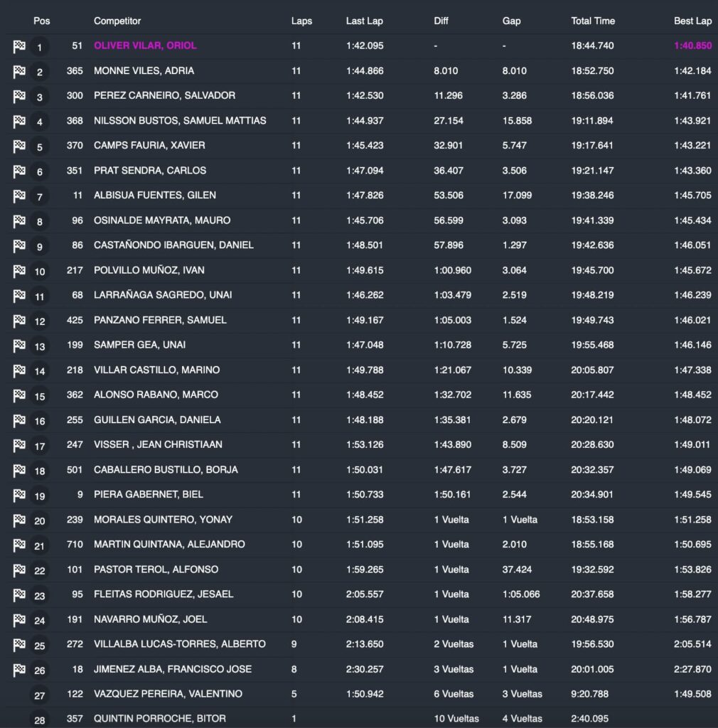Image resolution: width=718 pixels, height=728 pixels.
Task: Open competitor OLIVER VILAR, ORIOL
Action: pyautogui.click(x=145, y=45)
